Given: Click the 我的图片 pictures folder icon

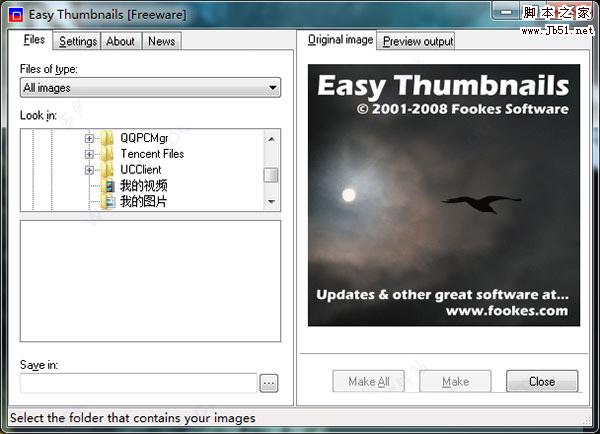Looking at the screenshot, I should click(108, 201).
